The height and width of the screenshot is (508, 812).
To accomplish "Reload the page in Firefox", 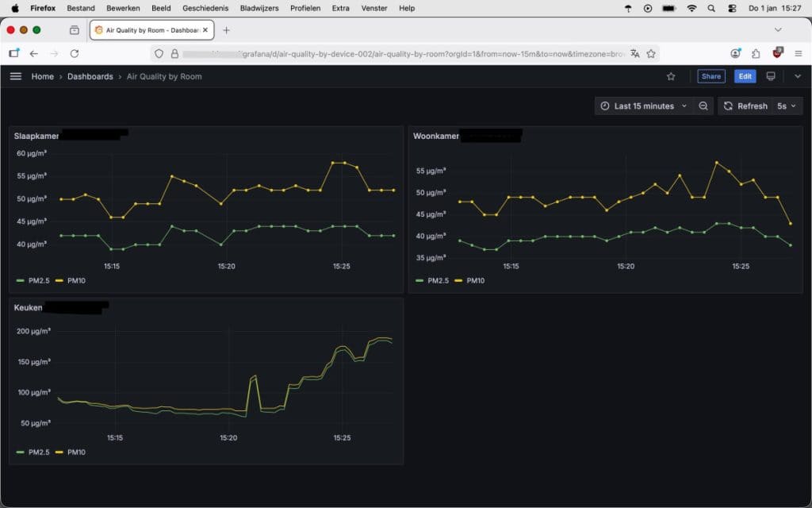I will 75,53.
